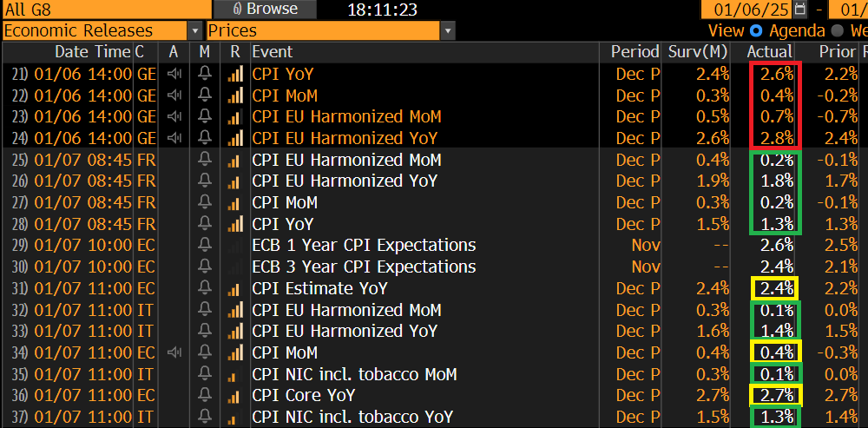Screen dimensions: 868x428
Task: Click the speaker icon on the German CPI YoY row
Action: pos(174,74)
